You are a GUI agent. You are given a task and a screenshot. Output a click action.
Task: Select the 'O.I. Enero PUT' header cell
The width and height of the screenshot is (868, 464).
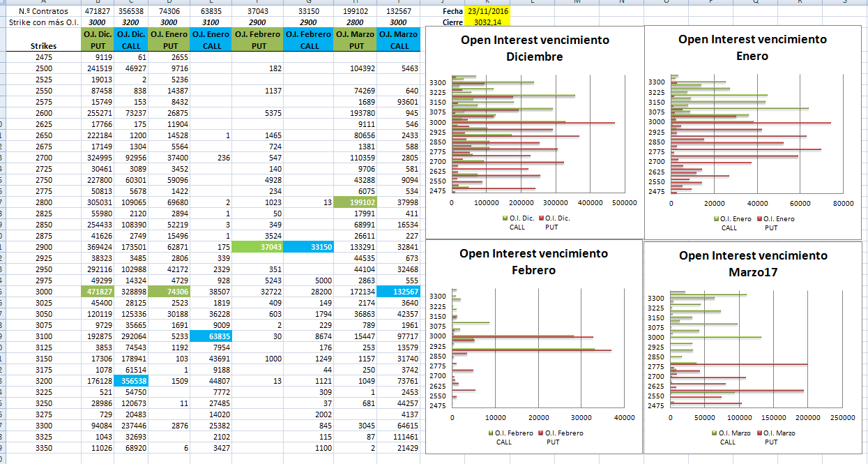169,40
